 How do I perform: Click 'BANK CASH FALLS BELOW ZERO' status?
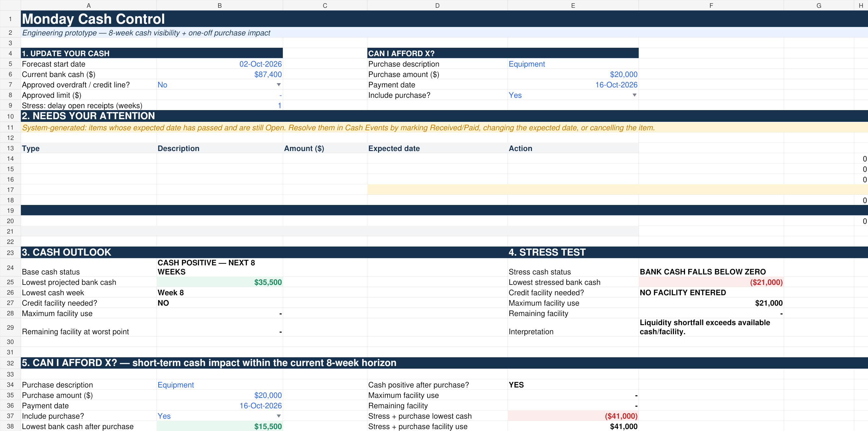(703, 272)
